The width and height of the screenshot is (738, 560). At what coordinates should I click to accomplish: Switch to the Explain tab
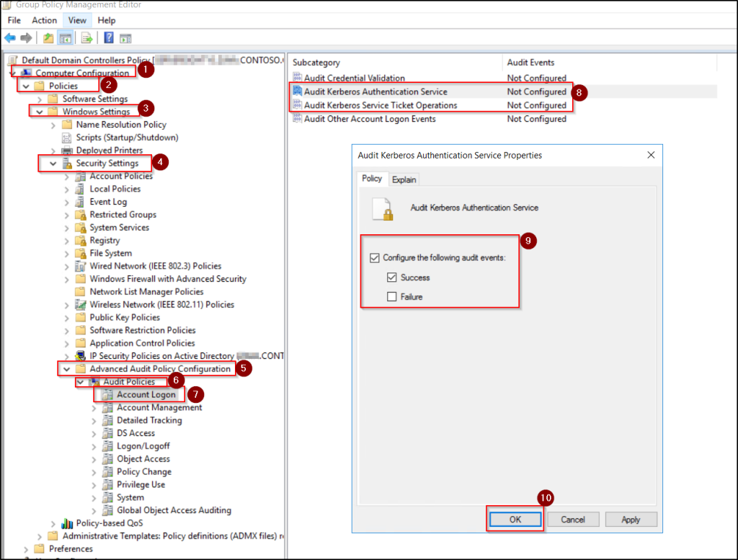click(404, 179)
